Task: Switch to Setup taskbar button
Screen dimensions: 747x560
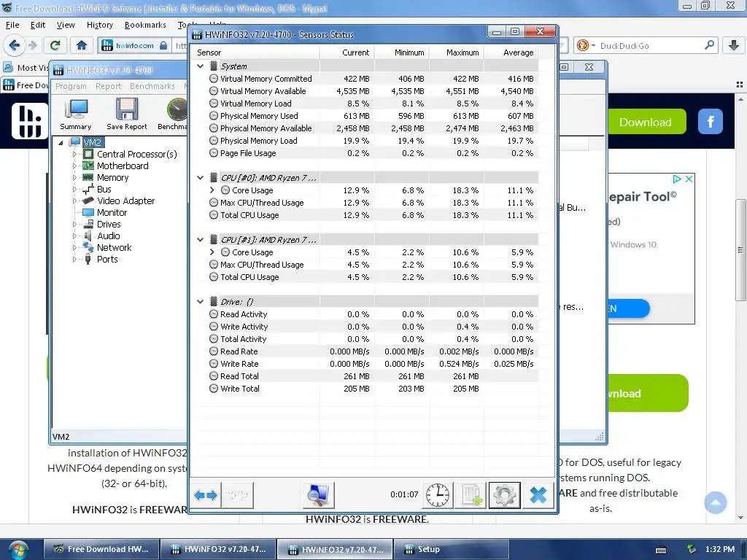Action: pos(451,550)
